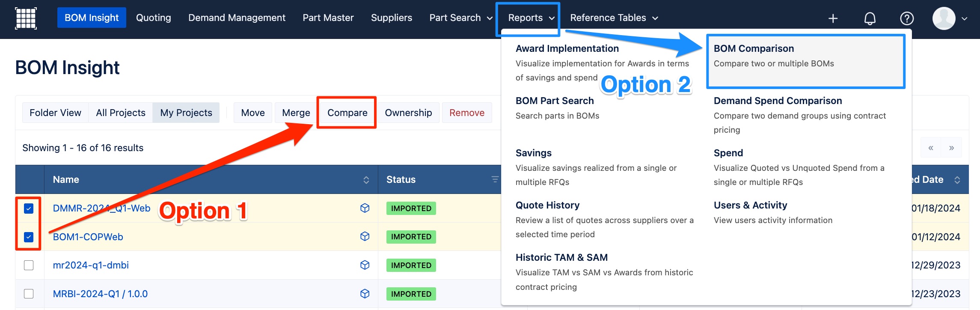Click the user avatar profile picture
Screen dimensions: 980x310
pyautogui.click(x=944, y=18)
